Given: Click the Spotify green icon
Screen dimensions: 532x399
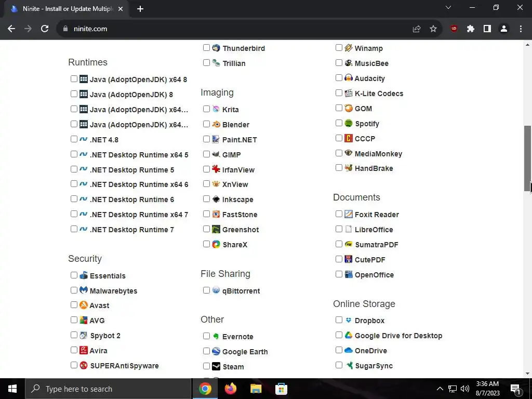Looking at the screenshot, I should click(349, 123).
